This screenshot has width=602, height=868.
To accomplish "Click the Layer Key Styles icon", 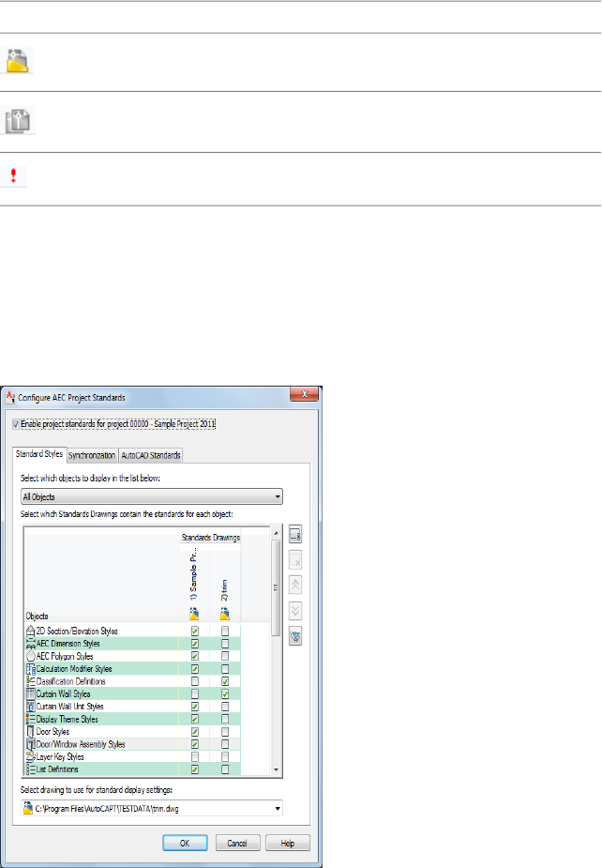I will coord(30,756).
